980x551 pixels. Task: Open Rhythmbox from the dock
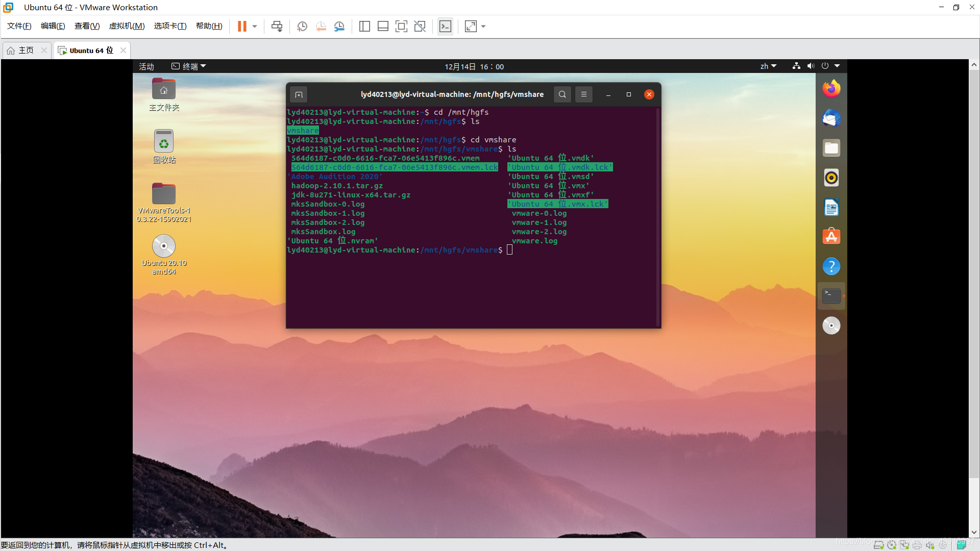tap(831, 178)
